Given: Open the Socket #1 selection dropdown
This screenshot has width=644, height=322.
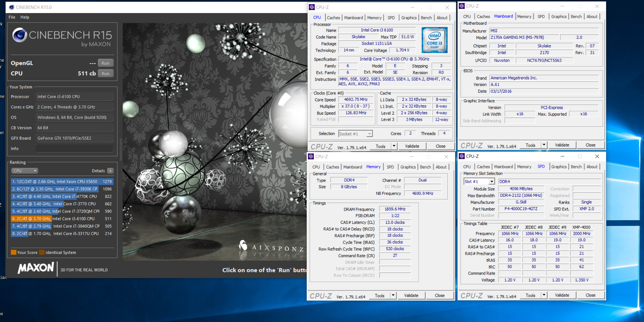Looking at the screenshot, I should coord(369,134).
